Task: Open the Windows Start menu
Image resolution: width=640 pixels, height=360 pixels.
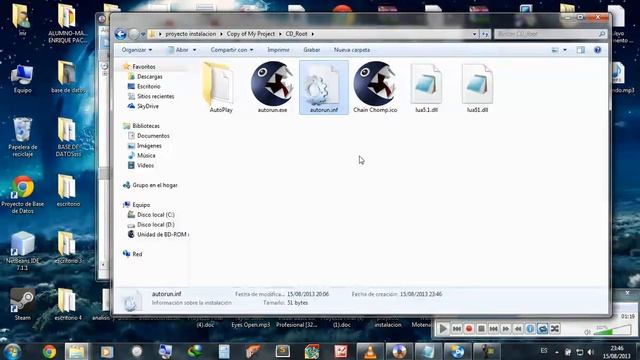Action: tap(12, 351)
